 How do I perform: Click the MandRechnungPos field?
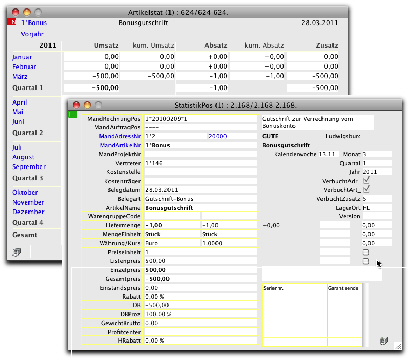pos(200,119)
